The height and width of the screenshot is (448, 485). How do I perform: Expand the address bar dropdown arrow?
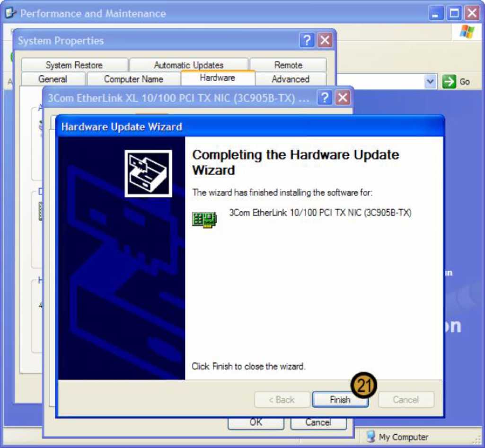[430, 82]
